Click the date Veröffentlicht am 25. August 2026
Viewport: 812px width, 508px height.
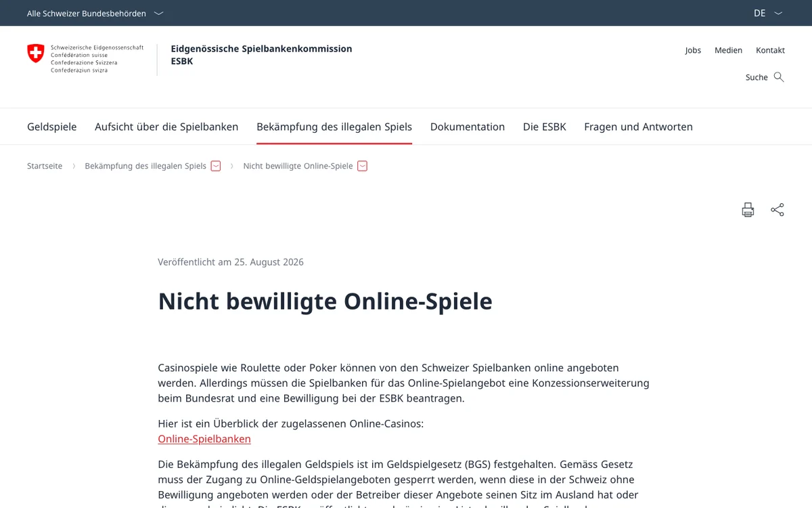tap(231, 262)
